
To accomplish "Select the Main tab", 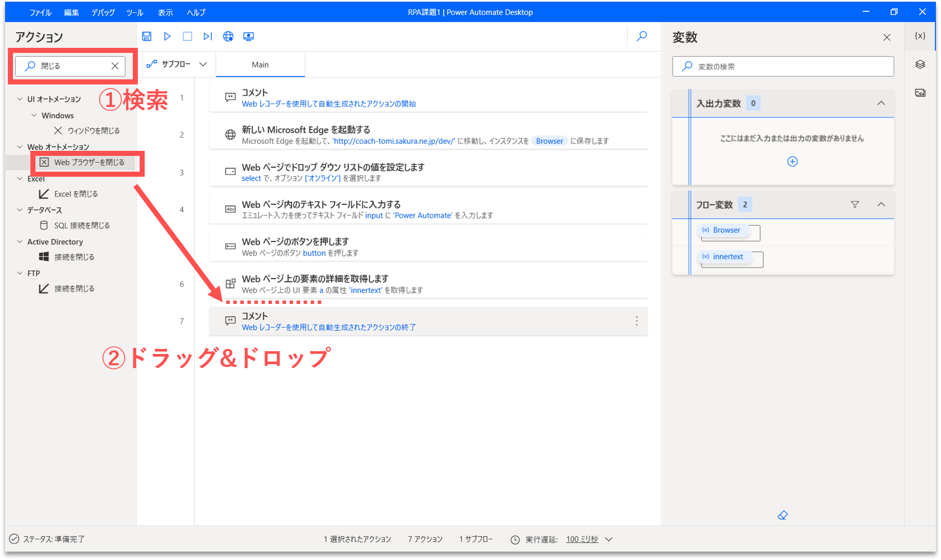I will [260, 65].
